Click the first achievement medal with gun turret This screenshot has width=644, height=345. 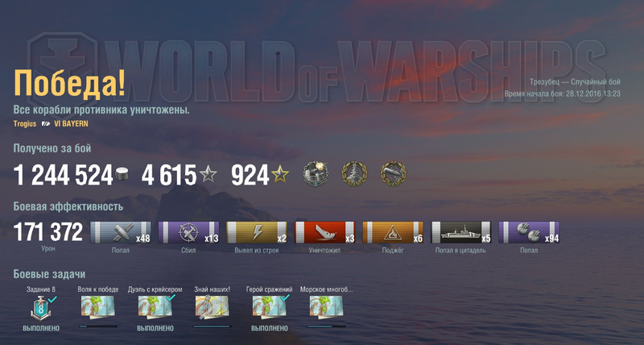pyautogui.click(x=316, y=173)
